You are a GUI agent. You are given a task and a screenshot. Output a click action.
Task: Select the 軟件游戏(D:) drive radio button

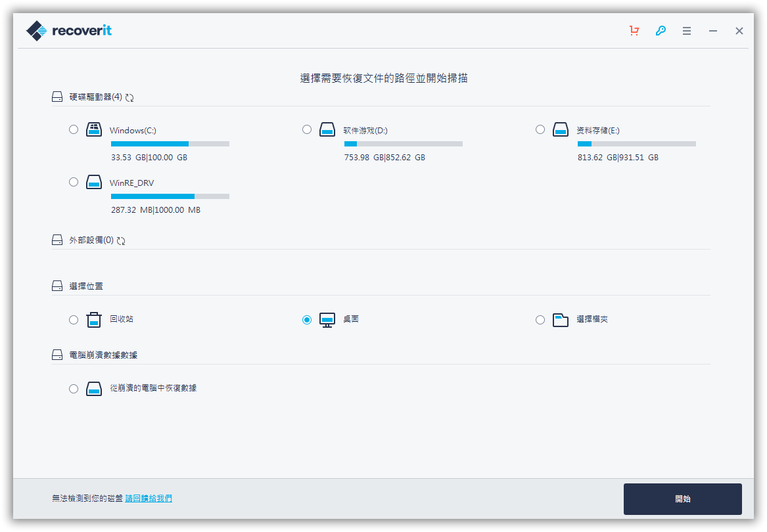point(307,129)
